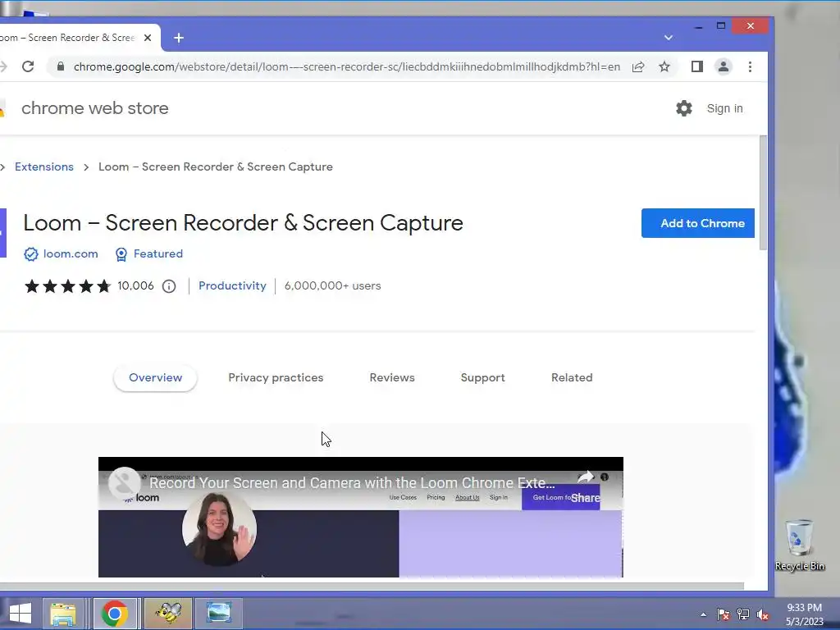Open the Chrome three-dot menu
Image resolution: width=840 pixels, height=630 pixels.
pos(750,66)
